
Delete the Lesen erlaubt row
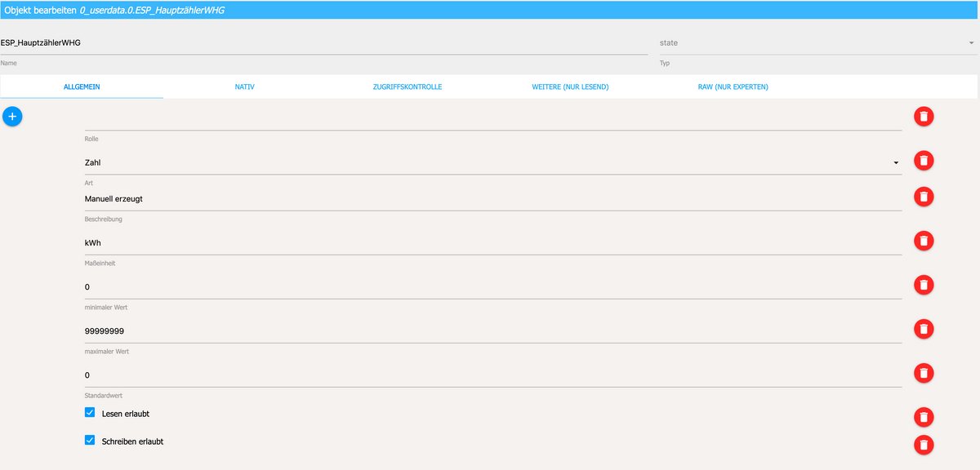924,417
